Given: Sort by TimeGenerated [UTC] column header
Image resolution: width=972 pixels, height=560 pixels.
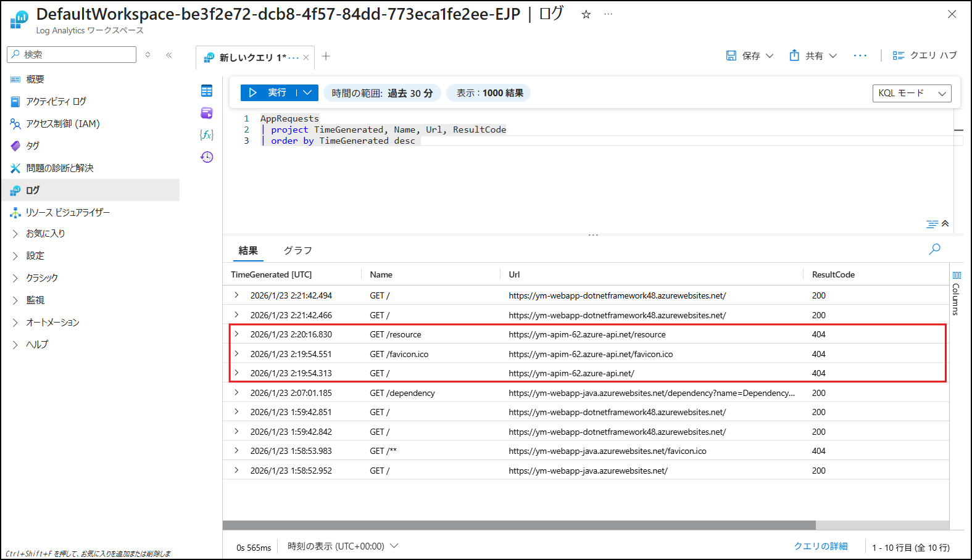Looking at the screenshot, I should (x=272, y=274).
